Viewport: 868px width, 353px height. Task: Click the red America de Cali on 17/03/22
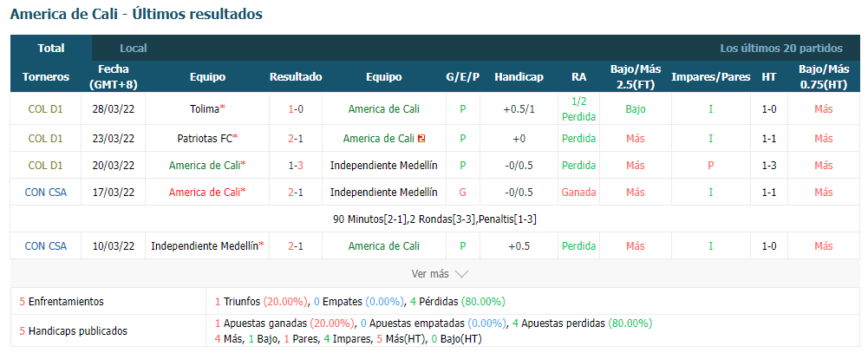205,192
